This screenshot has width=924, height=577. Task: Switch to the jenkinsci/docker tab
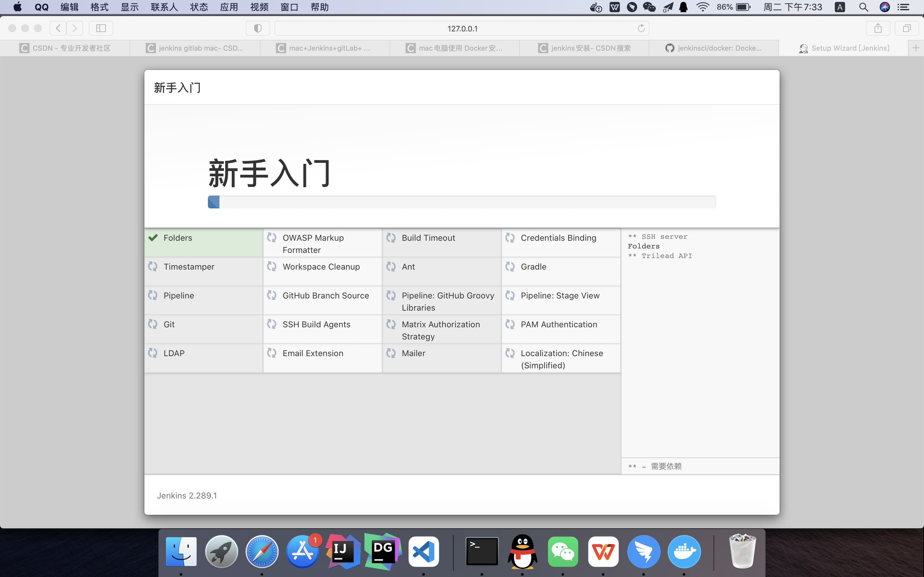point(713,48)
